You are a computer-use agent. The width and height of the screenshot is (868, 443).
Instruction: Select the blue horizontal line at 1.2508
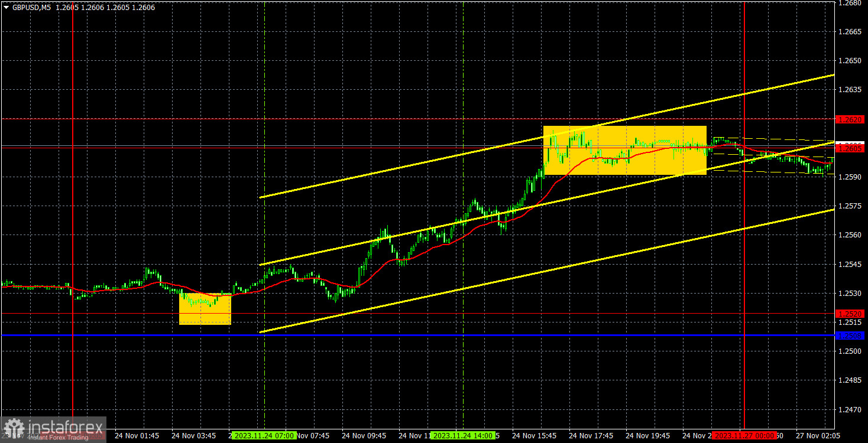pos(417,335)
